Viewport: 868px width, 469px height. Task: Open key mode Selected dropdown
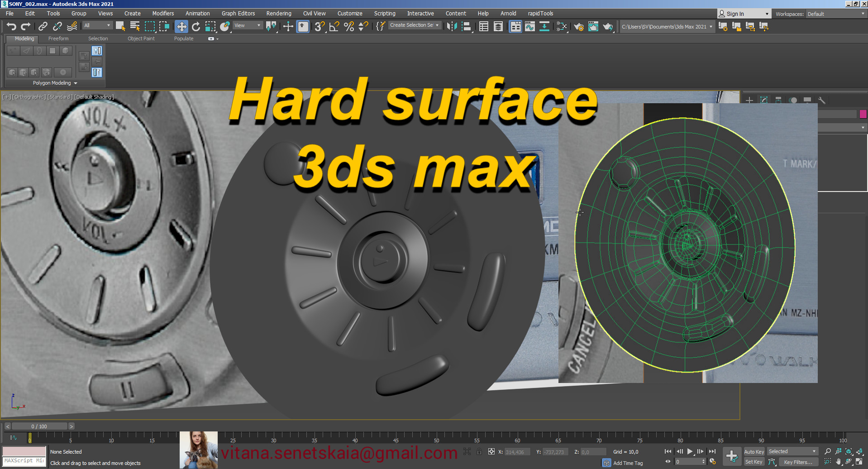coord(792,451)
